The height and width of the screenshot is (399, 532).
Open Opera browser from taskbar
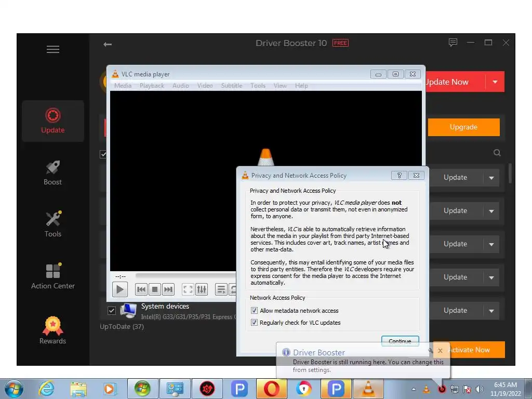272,389
